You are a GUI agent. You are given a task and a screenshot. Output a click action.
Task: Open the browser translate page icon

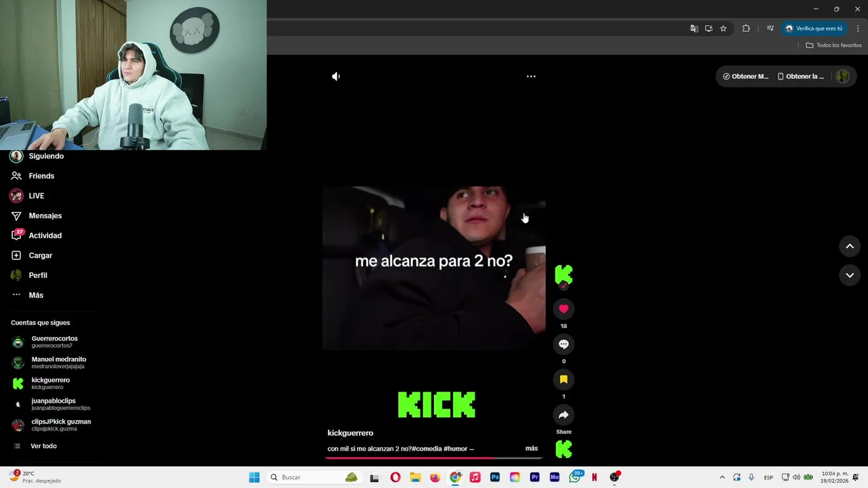pyautogui.click(x=694, y=28)
